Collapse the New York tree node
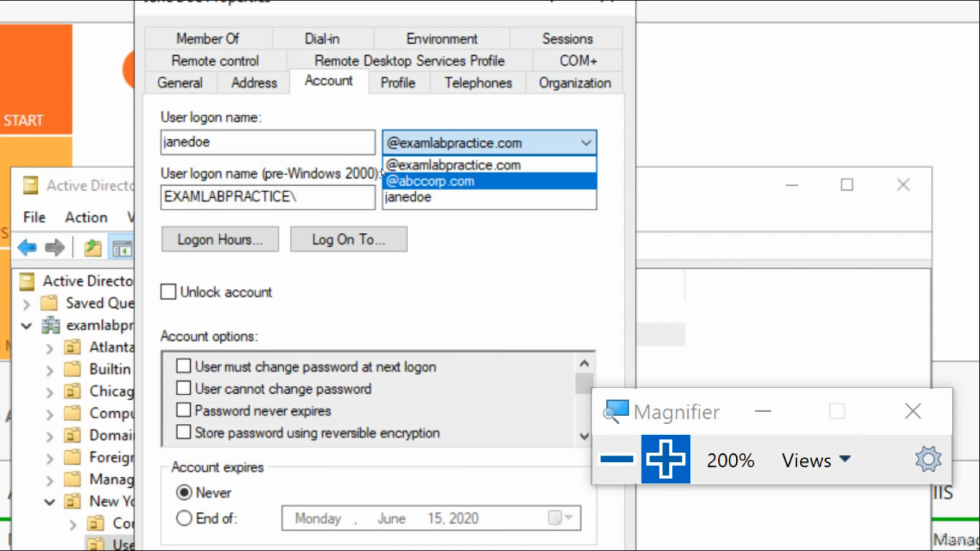The width and height of the screenshot is (980, 551). [x=50, y=502]
